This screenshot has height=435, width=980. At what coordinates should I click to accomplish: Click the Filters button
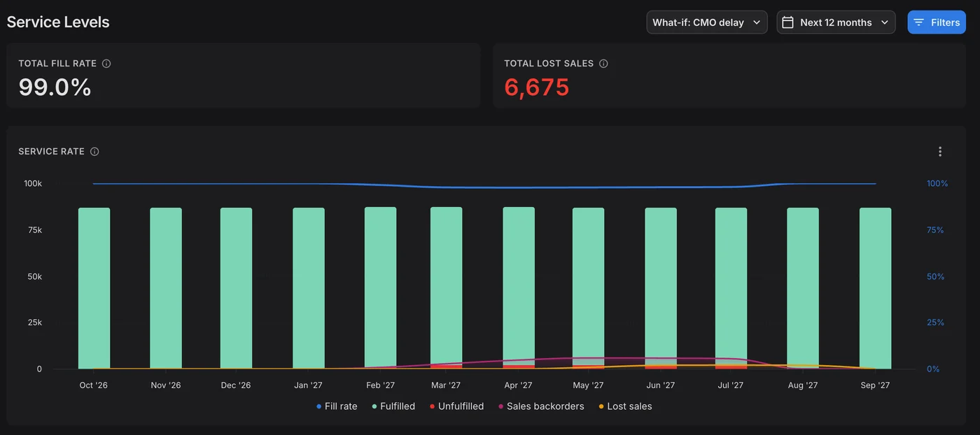(x=937, y=22)
